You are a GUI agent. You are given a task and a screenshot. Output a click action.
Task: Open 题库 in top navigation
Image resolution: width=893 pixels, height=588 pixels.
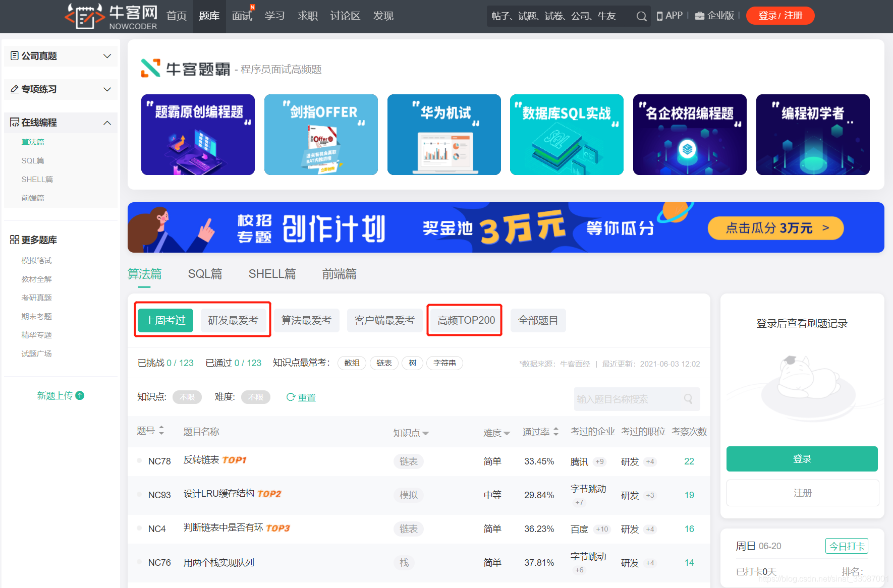pyautogui.click(x=209, y=16)
